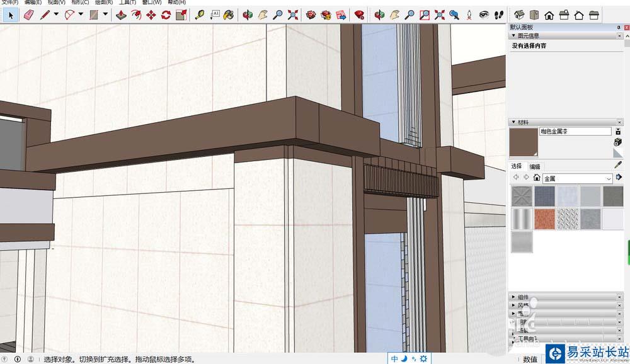Viewport: 630px width, 364px height.
Task: Activate the Rotate tool
Action: [166, 15]
